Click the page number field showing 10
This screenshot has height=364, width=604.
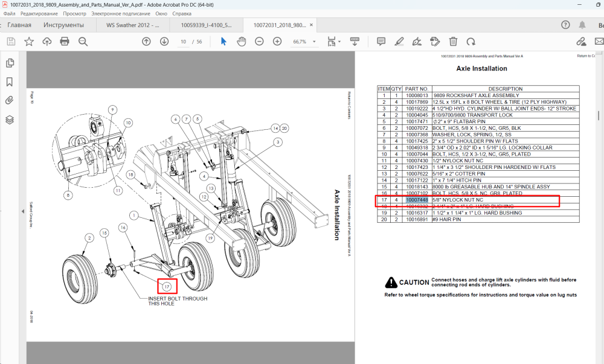coord(184,42)
